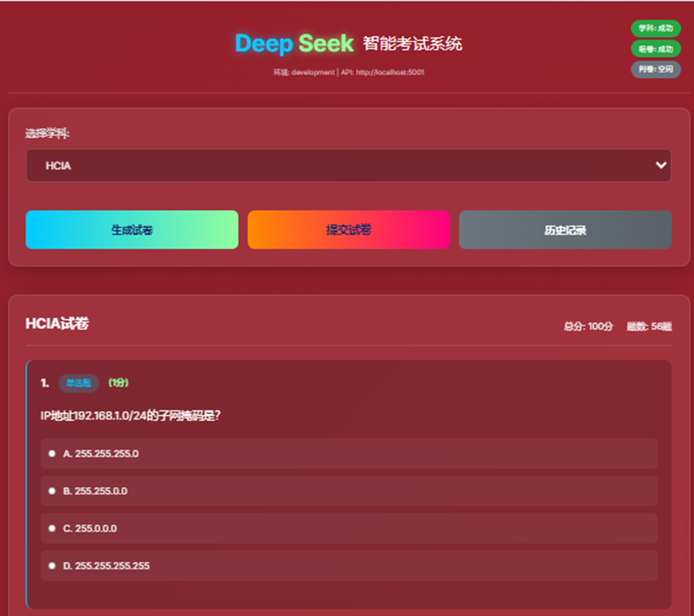Click the gray 判卷 status badge
Image resolution: width=694 pixels, height=616 pixels.
click(x=655, y=69)
